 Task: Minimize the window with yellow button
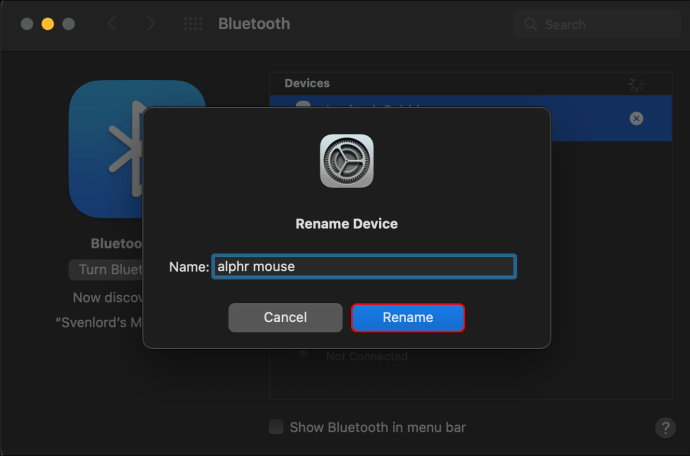tap(48, 24)
